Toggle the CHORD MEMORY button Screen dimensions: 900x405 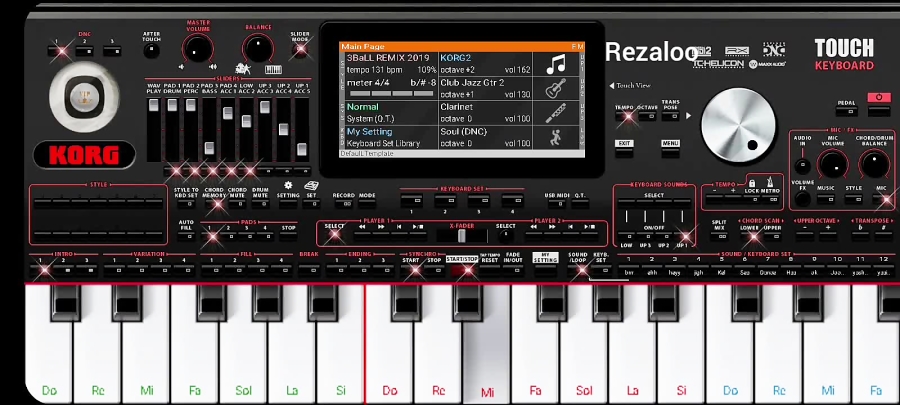point(214,203)
